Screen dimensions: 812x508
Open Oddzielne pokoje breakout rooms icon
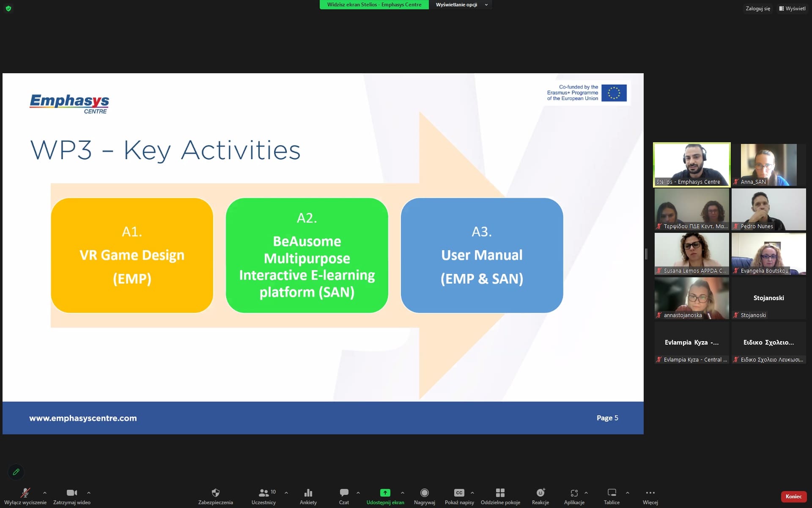(500, 493)
